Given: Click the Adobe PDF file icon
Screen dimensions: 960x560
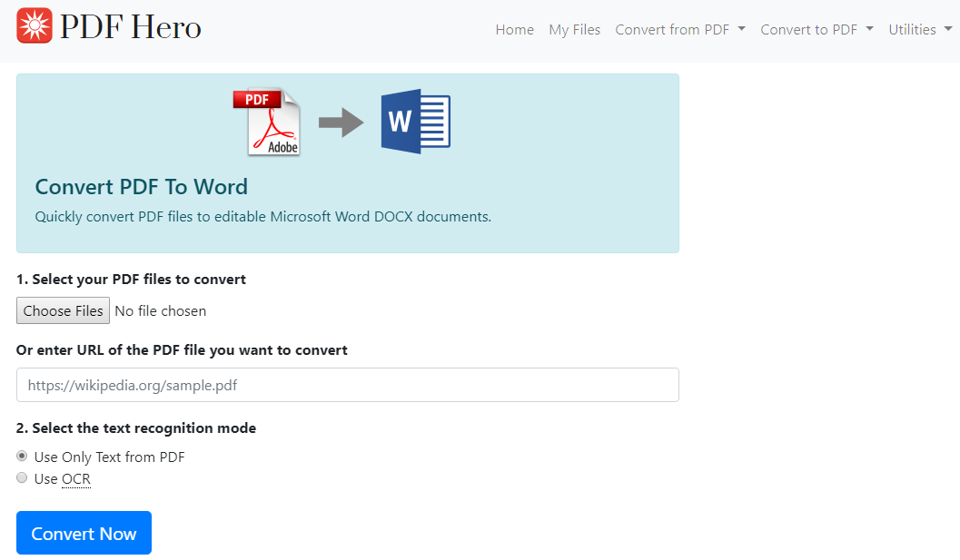Looking at the screenshot, I should pos(267,122).
